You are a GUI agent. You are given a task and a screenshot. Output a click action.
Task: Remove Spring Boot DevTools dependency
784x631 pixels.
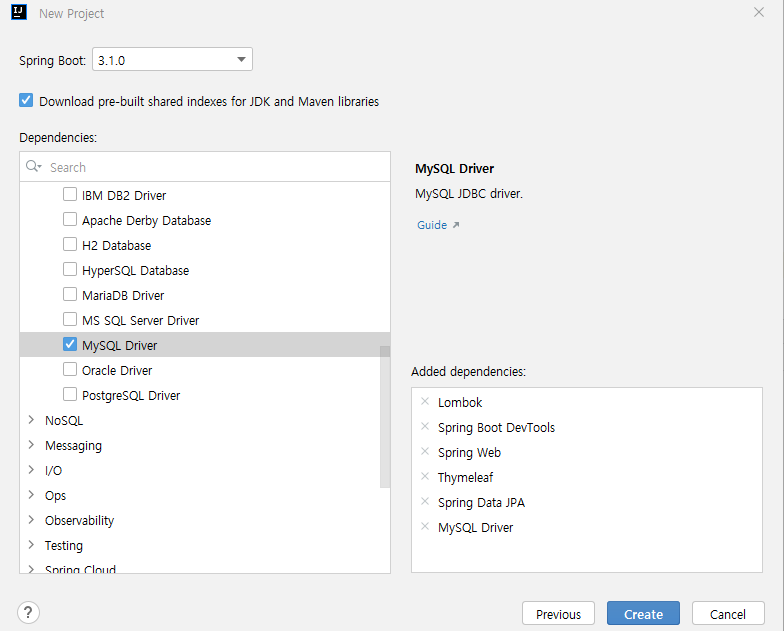click(x=425, y=426)
